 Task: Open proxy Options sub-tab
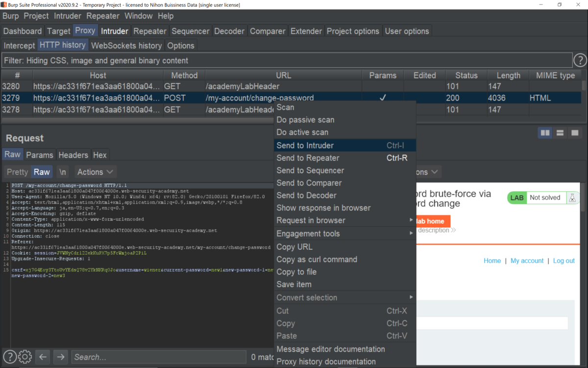pyautogui.click(x=181, y=46)
